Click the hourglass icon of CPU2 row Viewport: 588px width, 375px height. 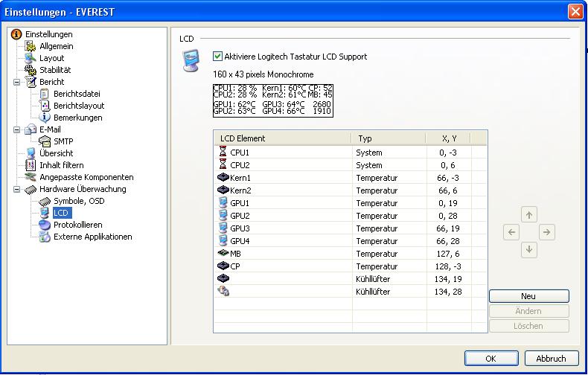coord(223,164)
